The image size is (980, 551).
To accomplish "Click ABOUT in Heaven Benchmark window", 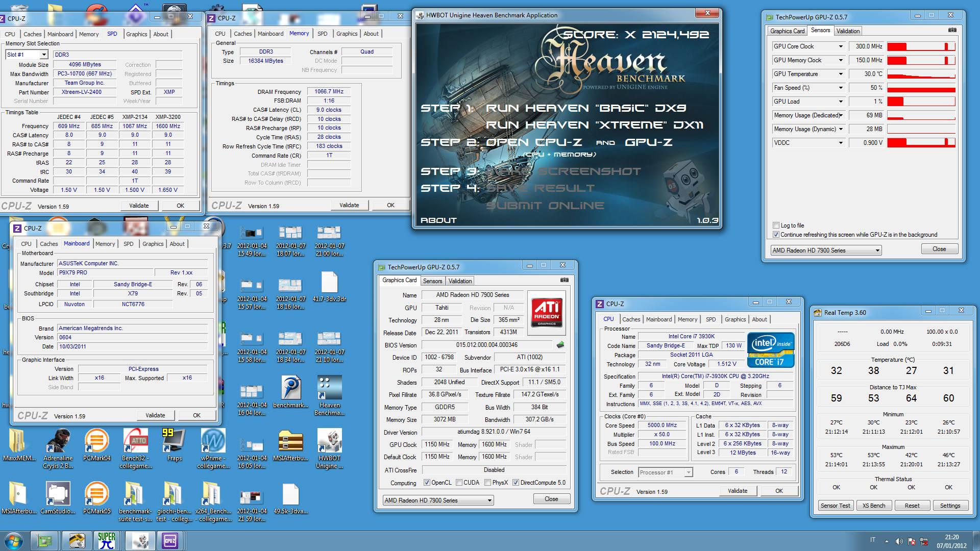I will [x=438, y=220].
